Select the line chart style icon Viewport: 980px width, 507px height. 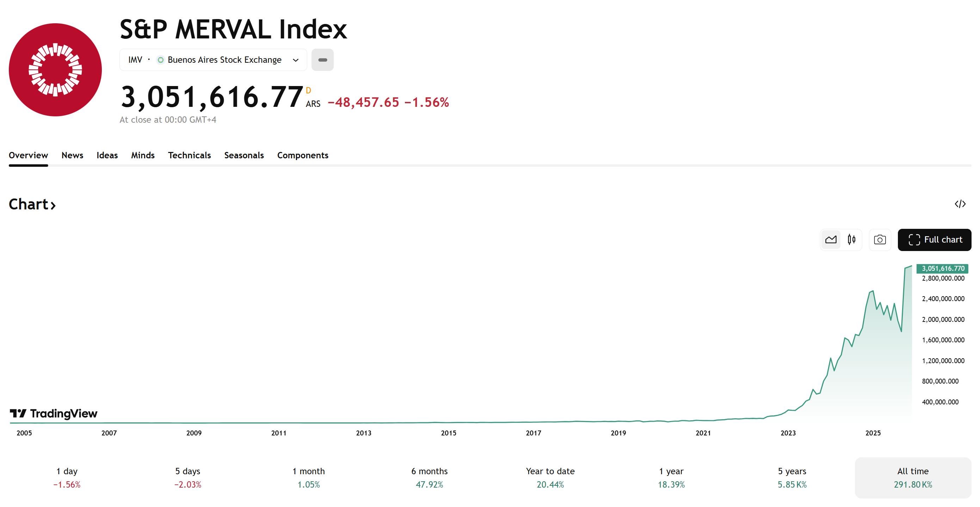tap(831, 240)
